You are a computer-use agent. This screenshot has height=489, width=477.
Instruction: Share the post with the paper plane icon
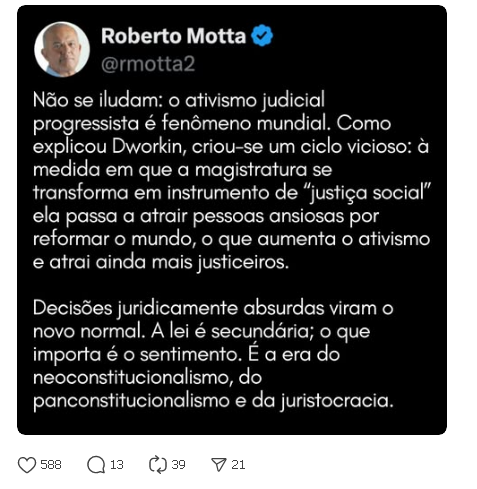click(x=219, y=465)
